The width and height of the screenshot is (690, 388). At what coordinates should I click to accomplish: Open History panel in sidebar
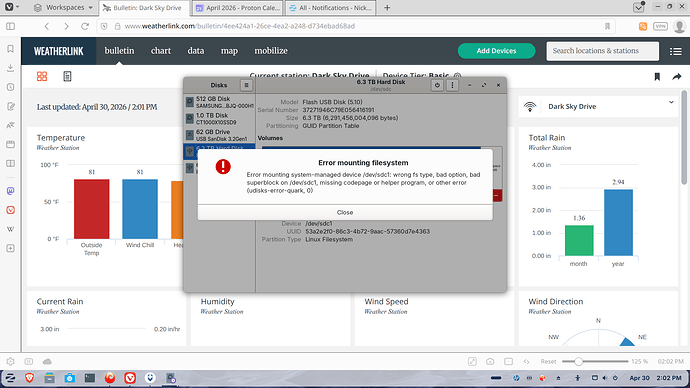point(11,87)
